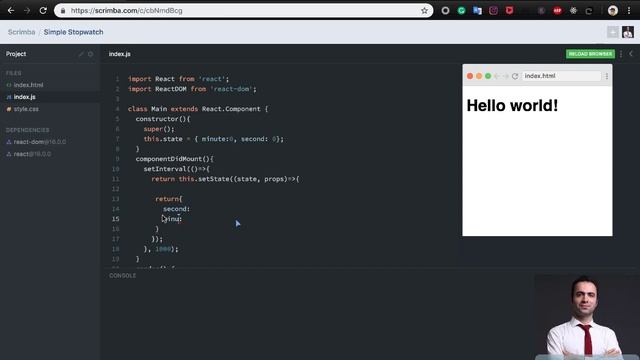Reload the page in Chrome's toolbar
Screen dimensions: 640x360
pos(43,11)
